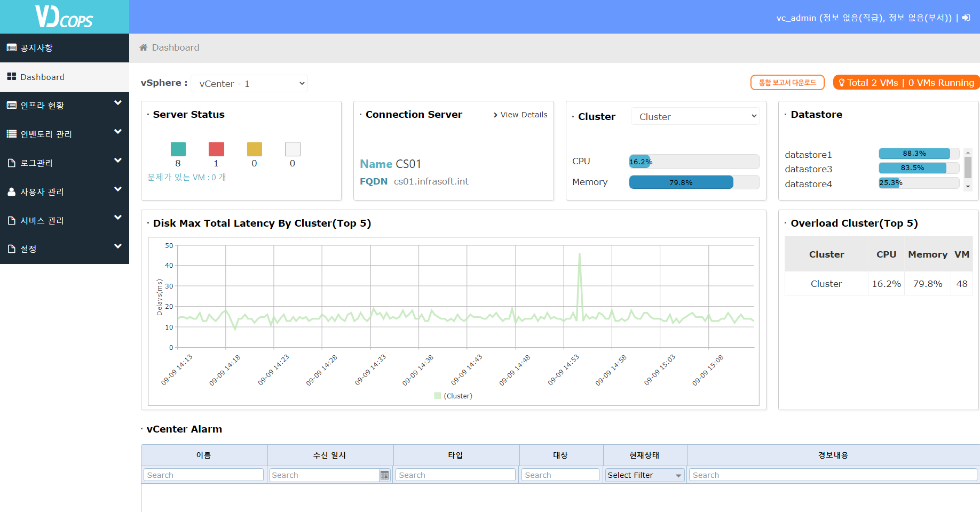
Task: Click the red server status square
Action: (x=216, y=149)
